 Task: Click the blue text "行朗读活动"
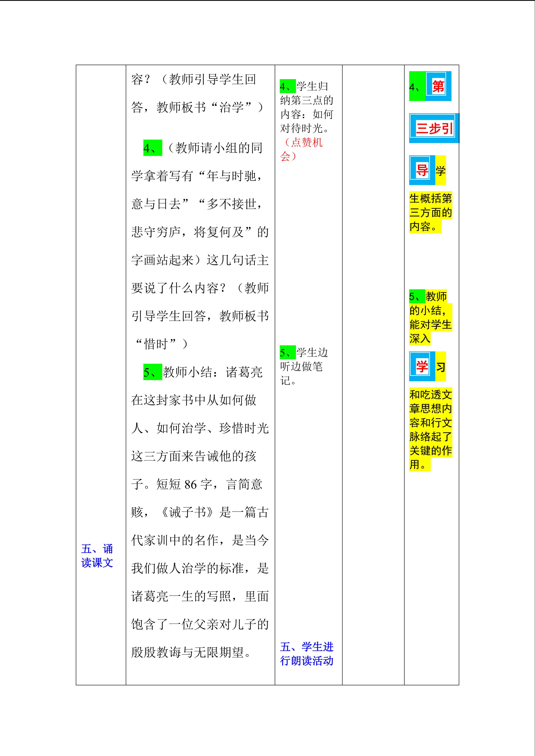(307, 661)
